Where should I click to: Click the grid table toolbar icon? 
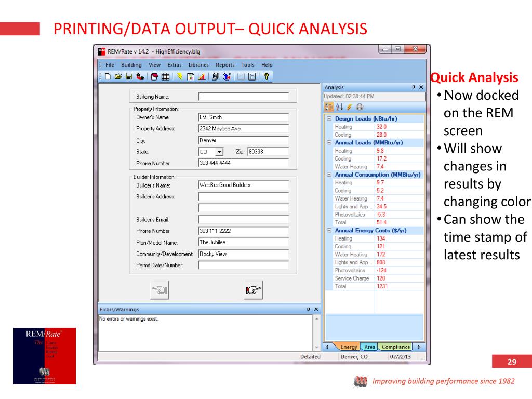166,76
